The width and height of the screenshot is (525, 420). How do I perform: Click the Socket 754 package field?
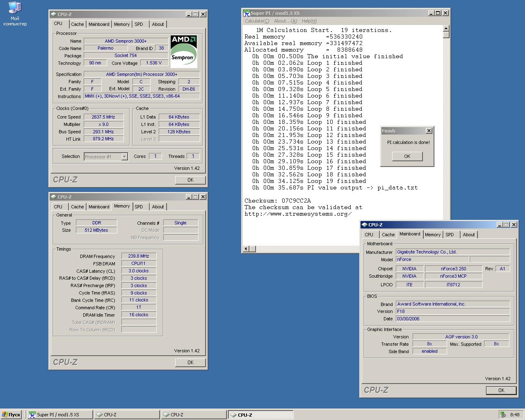click(x=126, y=55)
